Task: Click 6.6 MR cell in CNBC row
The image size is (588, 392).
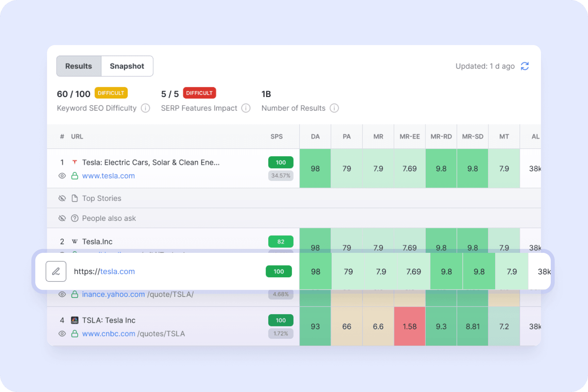Action: (x=378, y=326)
